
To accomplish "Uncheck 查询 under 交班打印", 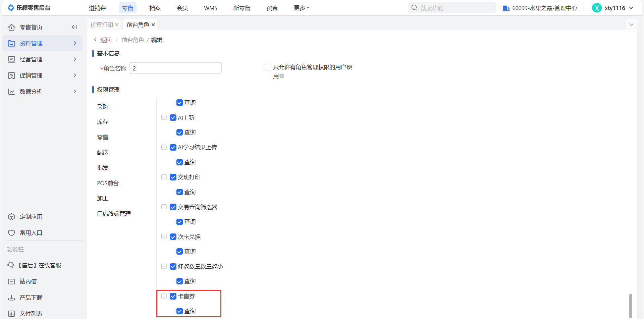I will coord(179,192).
